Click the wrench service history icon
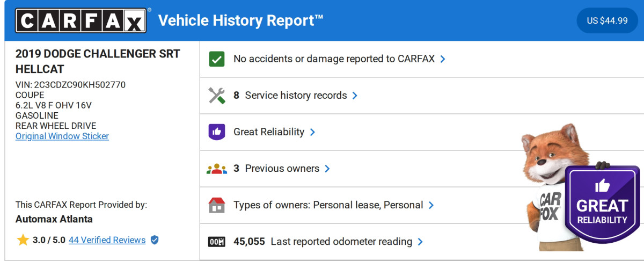 (216, 96)
